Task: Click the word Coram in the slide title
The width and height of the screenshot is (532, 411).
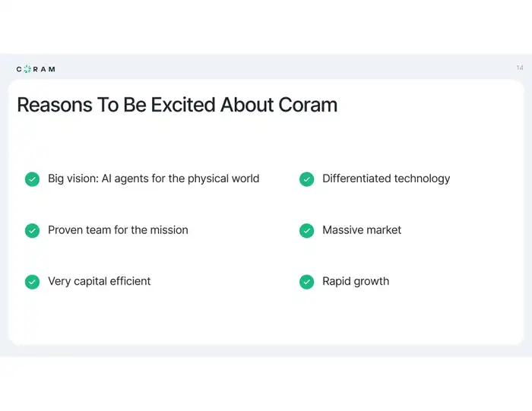Action: tap(308, 104)
